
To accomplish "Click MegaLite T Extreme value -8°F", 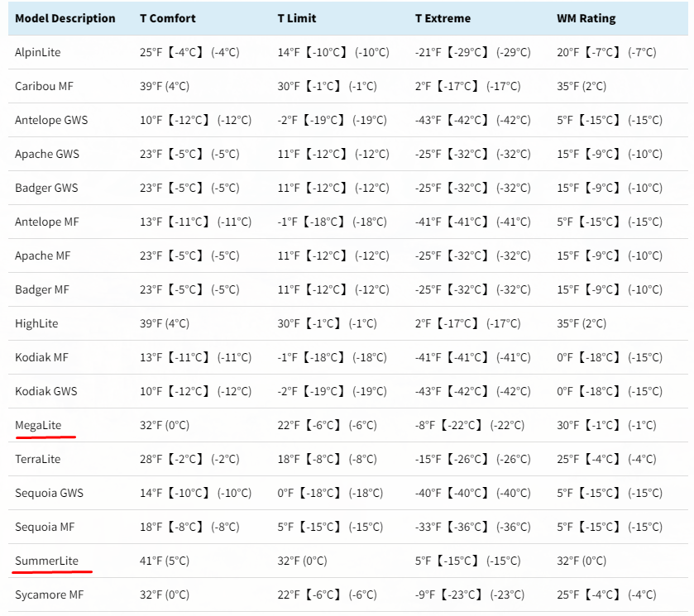I will 425,425.
